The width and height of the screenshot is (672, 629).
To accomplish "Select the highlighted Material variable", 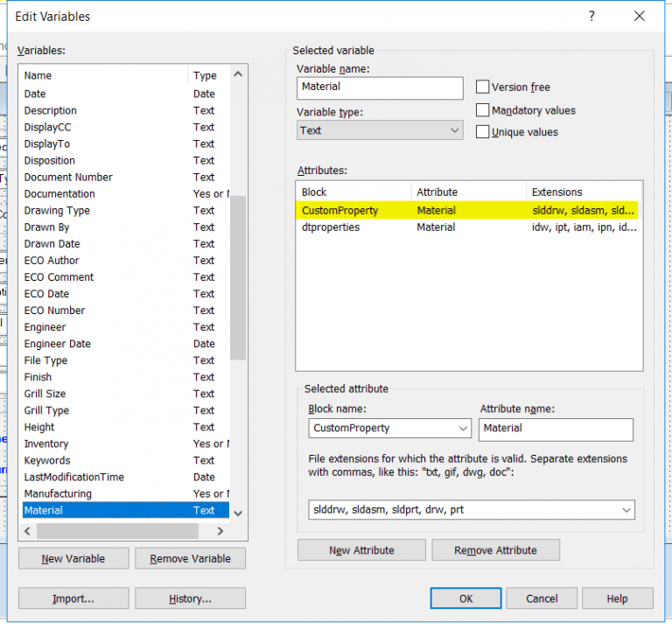I will click(x=126, y=510).
